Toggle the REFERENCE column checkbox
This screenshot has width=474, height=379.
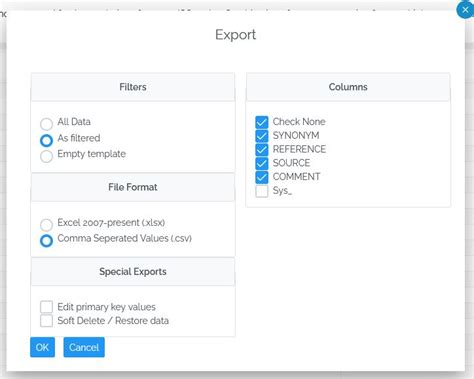[262, 149]
